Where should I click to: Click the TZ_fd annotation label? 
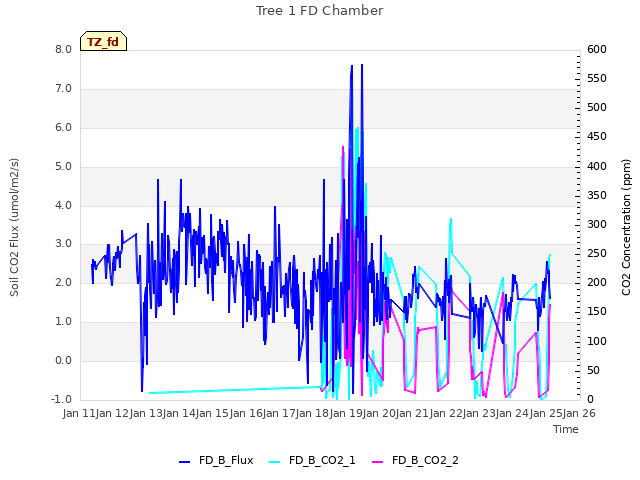103,41
